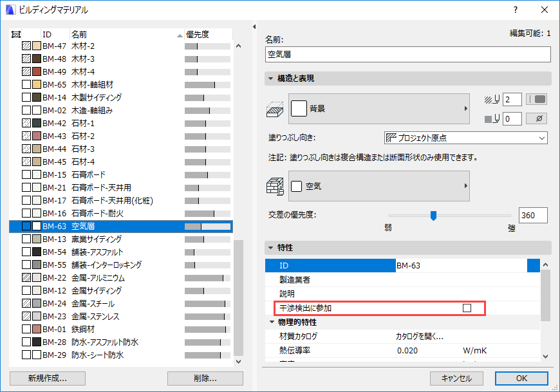Collapse the 物理的特性 section
Screen dimensions: 560x392
point(269,322)
